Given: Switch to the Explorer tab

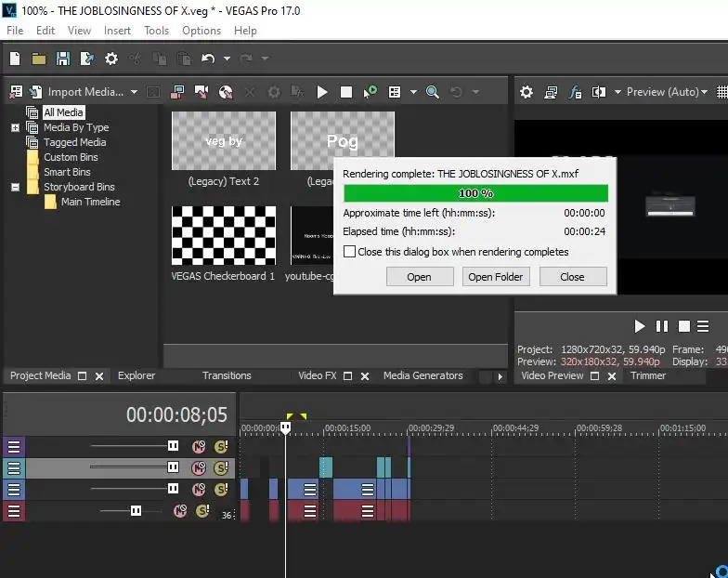Looking at the screenshot, I should click(x=136, y=375).
